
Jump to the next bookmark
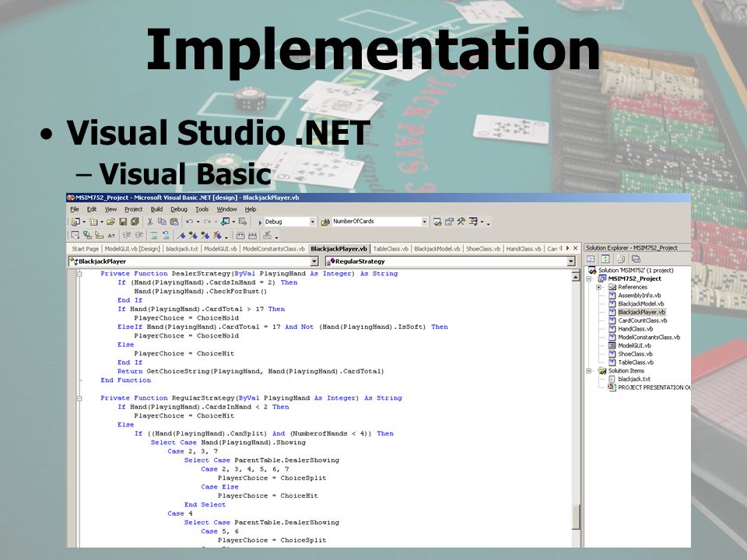(193, 235)
